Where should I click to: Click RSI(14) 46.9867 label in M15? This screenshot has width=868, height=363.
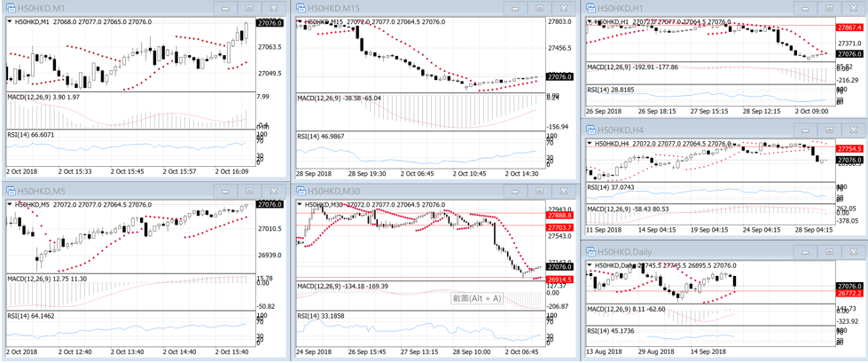tap(320, 135)
